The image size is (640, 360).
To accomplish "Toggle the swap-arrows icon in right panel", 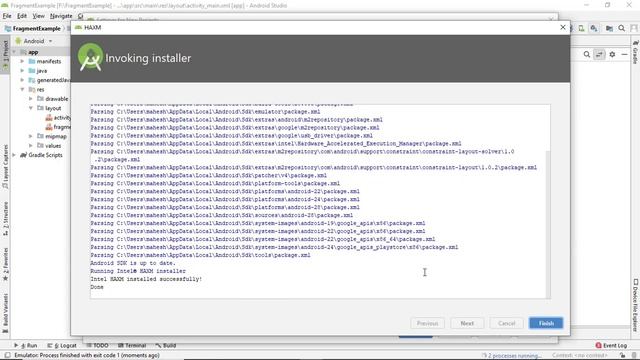I will pos(599,54).
